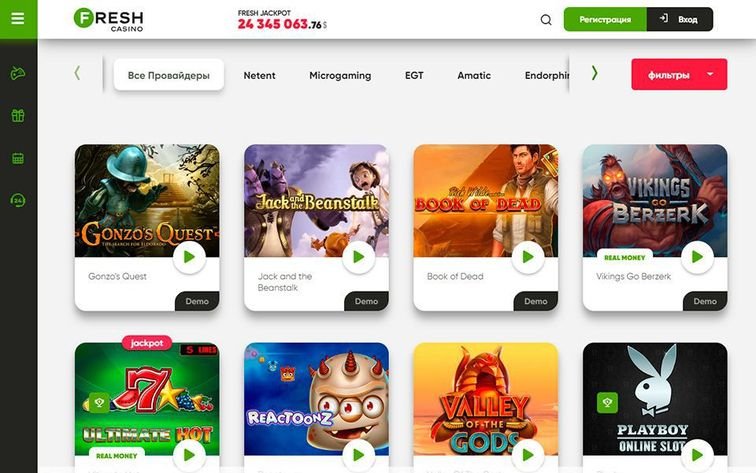The width and height of the screenshot is (756, 473).
Task: Click the Fresh Casino logo
Action: coord(108,19)
